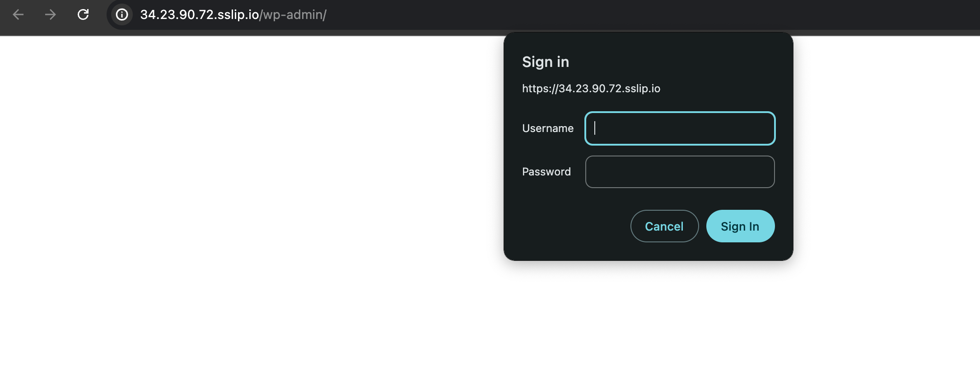Click the "Sign in" dialog heading
Screen dimensions: 980x378
[x=546, y=62]
